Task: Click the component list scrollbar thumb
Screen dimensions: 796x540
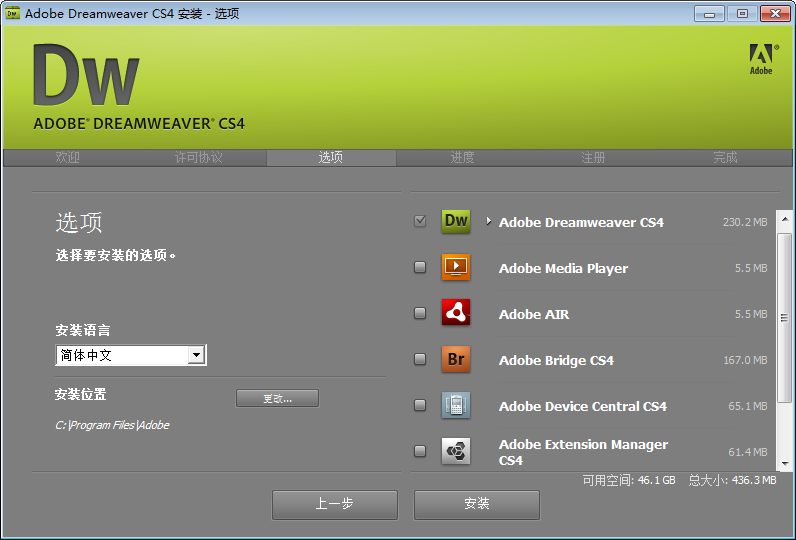Action: (x=785, y=318)
